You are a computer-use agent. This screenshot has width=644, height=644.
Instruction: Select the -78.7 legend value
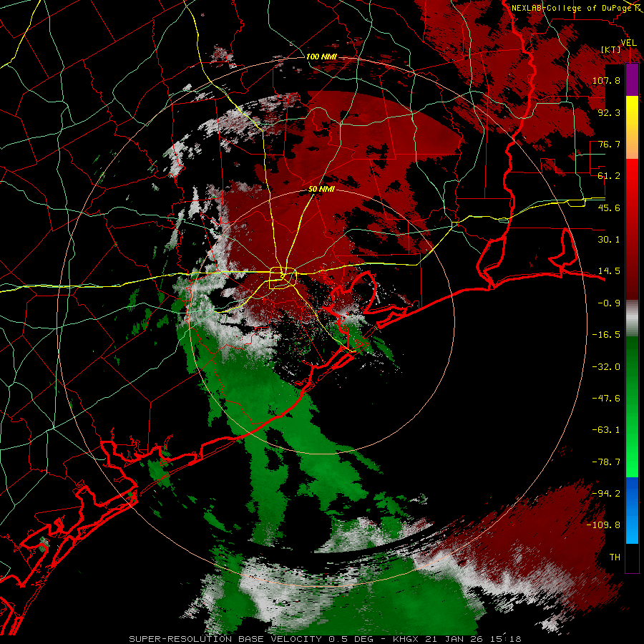tap(606, 462)
